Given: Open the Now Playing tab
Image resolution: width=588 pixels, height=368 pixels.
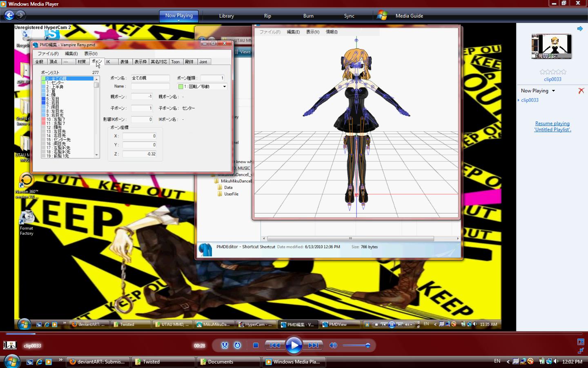Looking at the screenshot, I should [x=179, y=15].
